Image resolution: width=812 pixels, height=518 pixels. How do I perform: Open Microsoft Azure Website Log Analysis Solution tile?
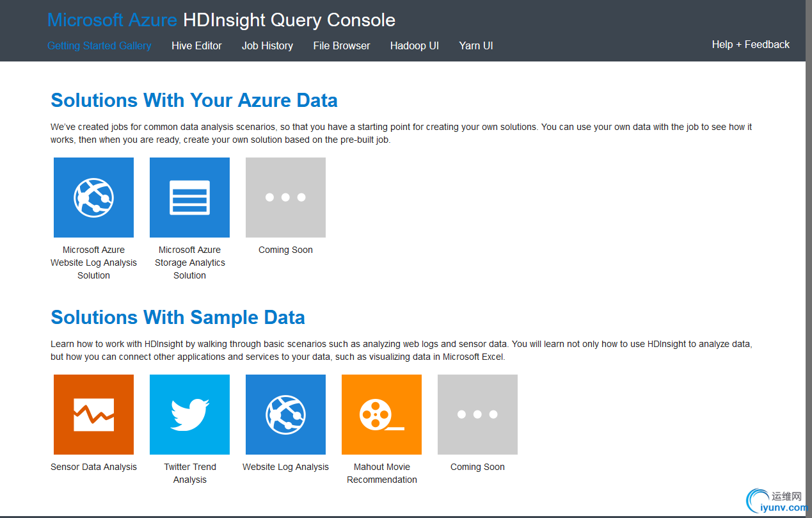[93, 197]
